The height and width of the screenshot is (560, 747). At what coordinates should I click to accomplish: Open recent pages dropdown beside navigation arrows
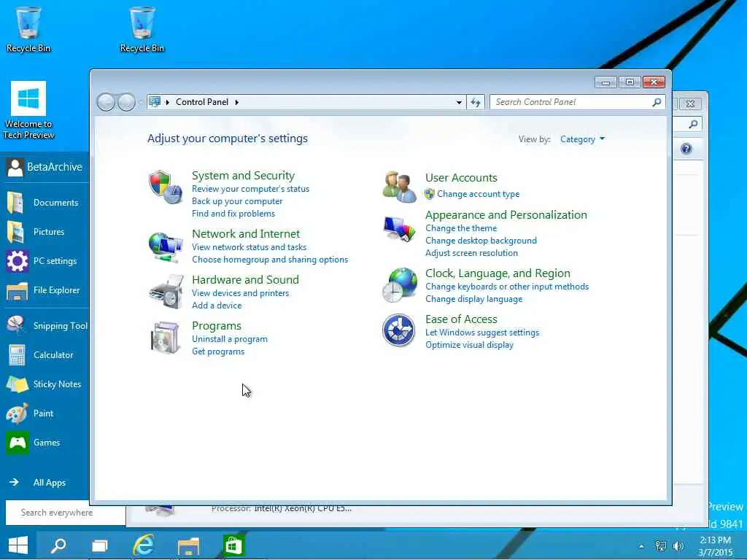(141, 102)
